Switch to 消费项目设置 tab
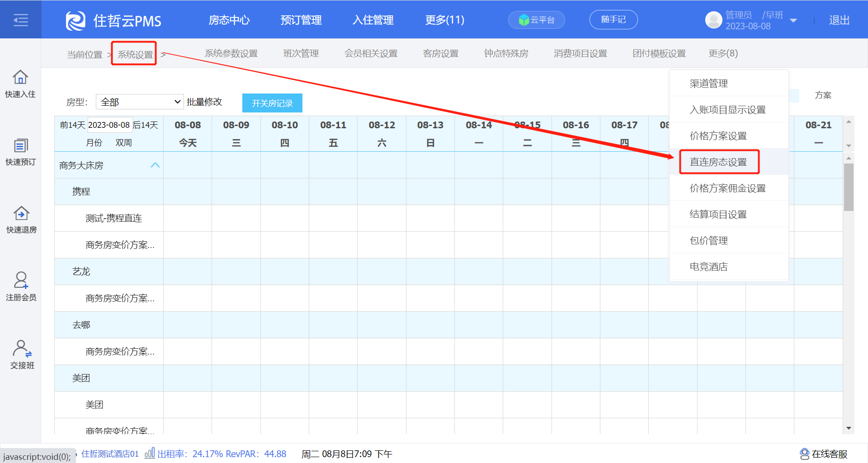Image resolution: width=868 pixels, height=463 pixels. tap(580, 53)
